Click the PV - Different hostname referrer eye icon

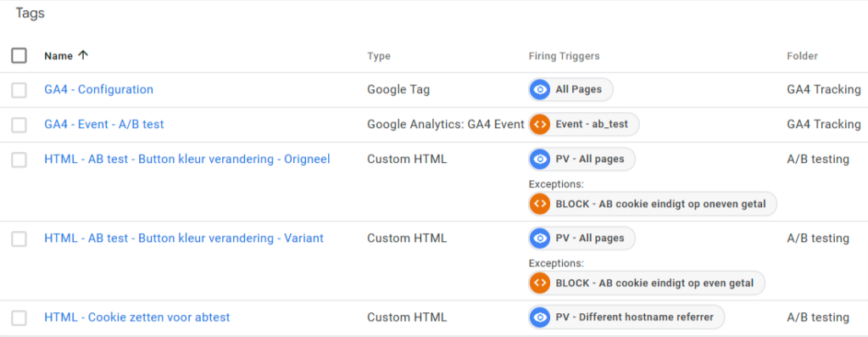click(540, 317)
